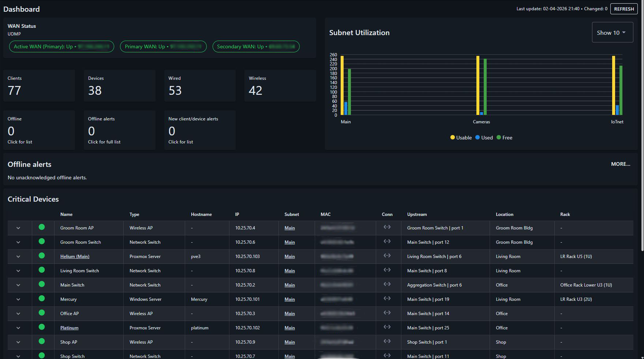The image size is (644, 359).
Task: Click the connection icon in Helium (Main) row
Action: [387, 256]
